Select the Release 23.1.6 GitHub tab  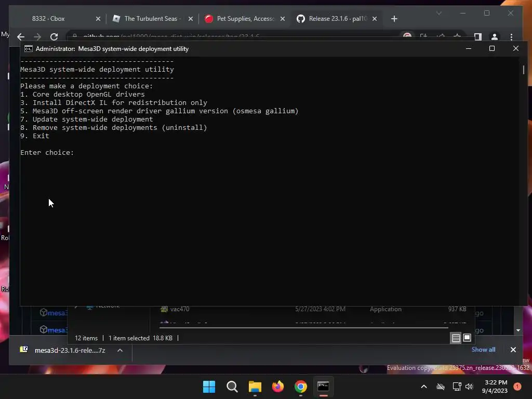(337, 19)
